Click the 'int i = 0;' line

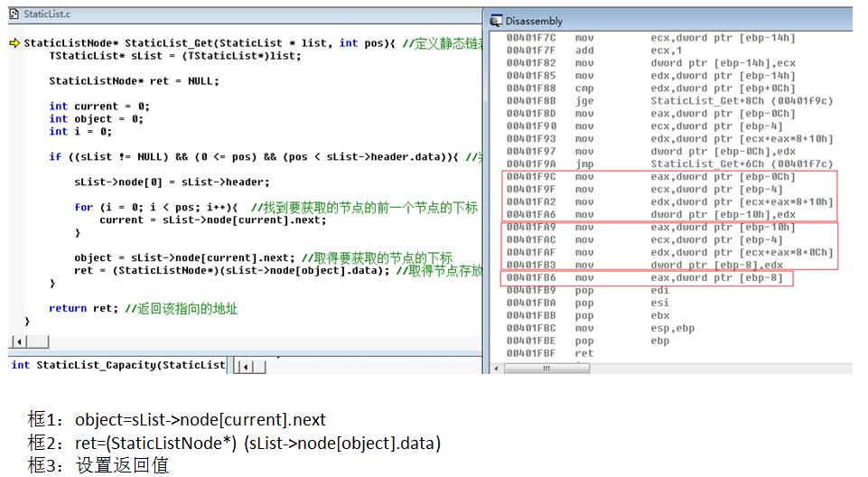(x=80, y=132)
